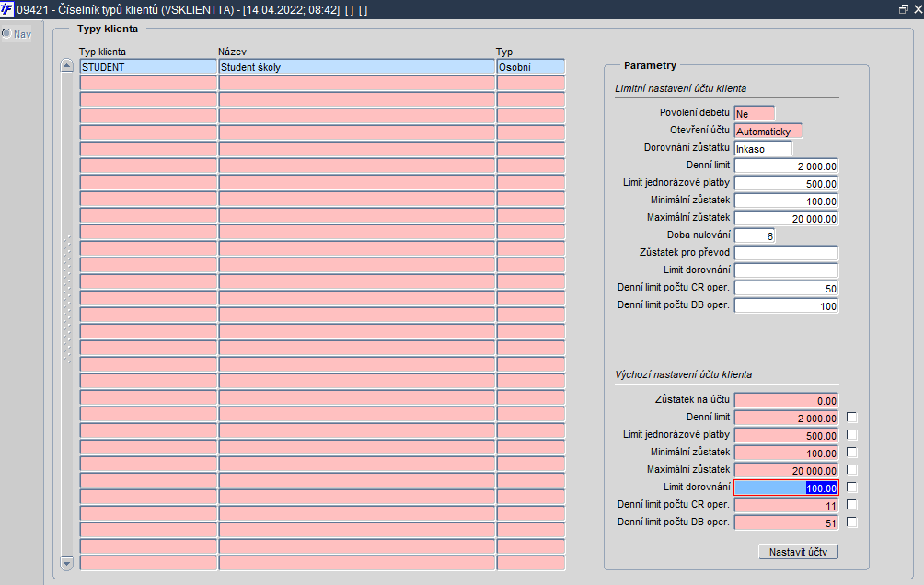Click the STUDENT client type field
This screenshot has height=585, width=924.
coord(148,66)
